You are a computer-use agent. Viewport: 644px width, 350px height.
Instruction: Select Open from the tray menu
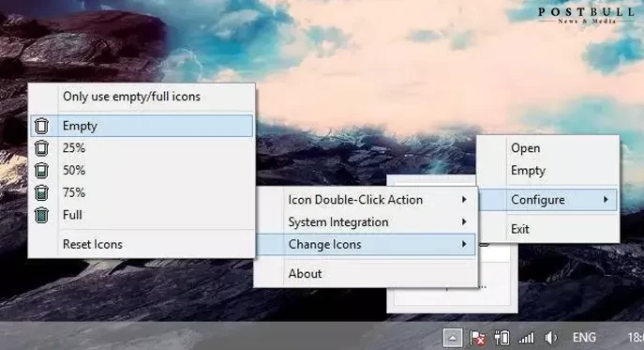click(x=525, y=148)
